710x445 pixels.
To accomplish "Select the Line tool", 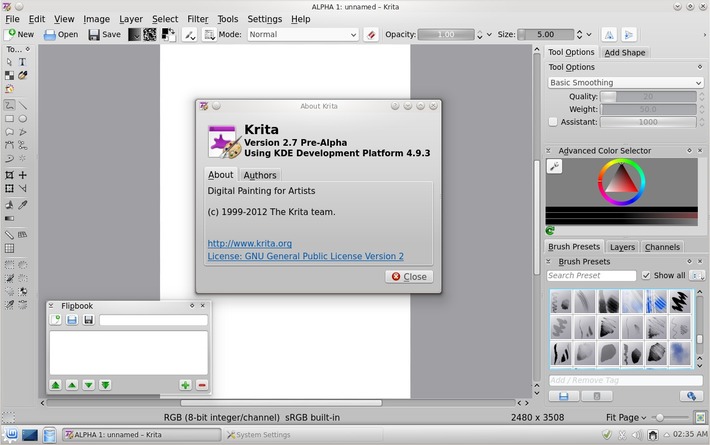I will (x=23, y=105).
